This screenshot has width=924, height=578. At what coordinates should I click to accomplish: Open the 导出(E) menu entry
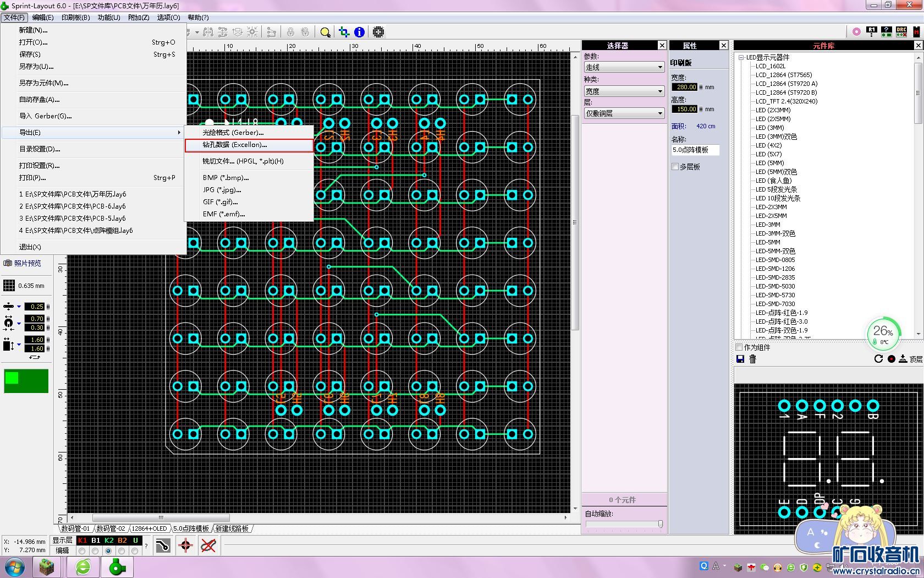tap(92, 133)
